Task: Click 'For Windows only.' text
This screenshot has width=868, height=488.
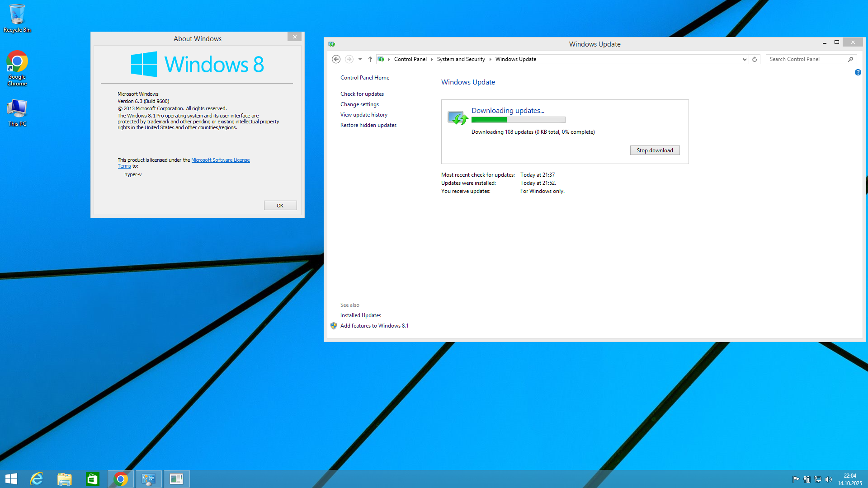Action: [x=542, y=191]
